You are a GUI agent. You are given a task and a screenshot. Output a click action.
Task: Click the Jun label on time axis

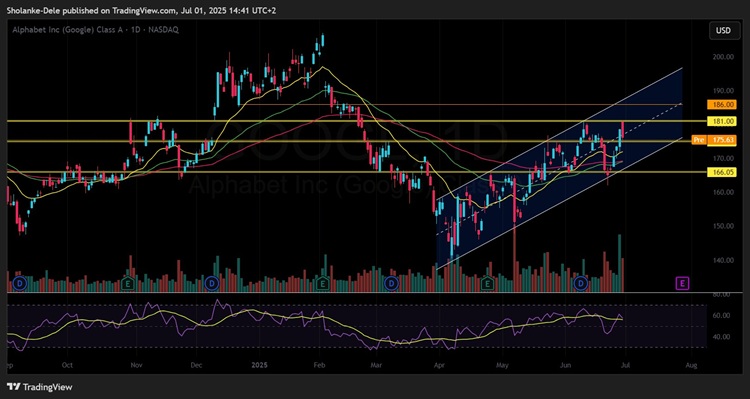[x=565, y=365]
